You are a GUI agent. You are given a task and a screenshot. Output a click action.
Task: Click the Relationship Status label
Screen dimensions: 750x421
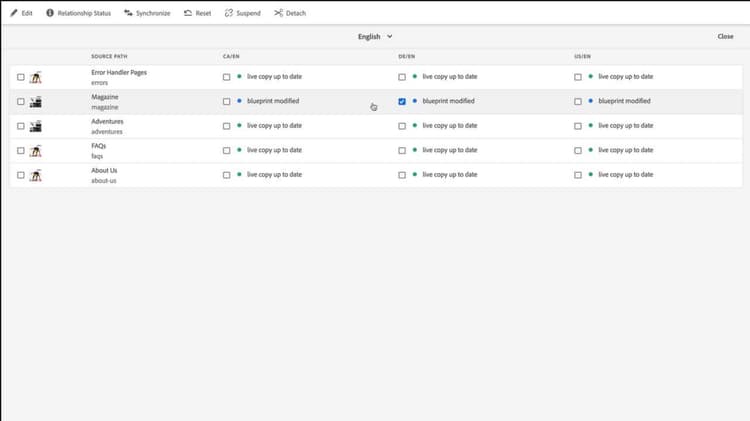click(84, 13)
